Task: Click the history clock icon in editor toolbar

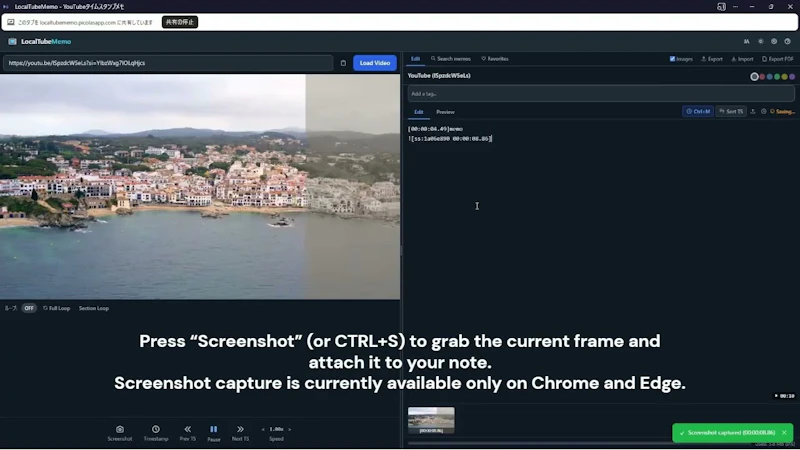Action: tap(763, 111)
